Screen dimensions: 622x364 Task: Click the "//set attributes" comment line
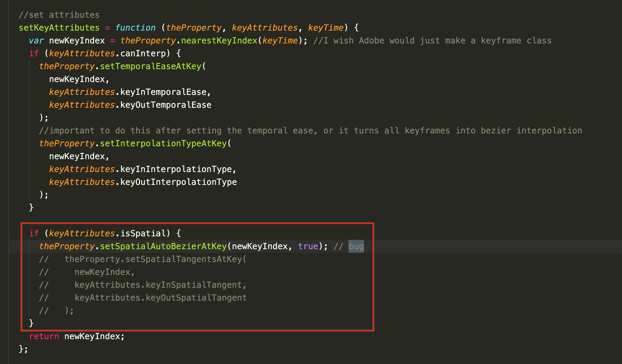point(59,15)
